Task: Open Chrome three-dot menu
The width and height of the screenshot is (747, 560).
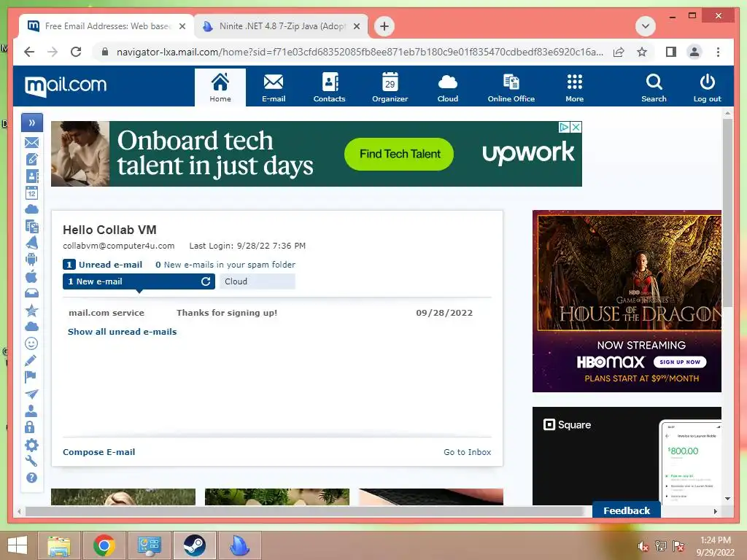Action: click(718, 52)
